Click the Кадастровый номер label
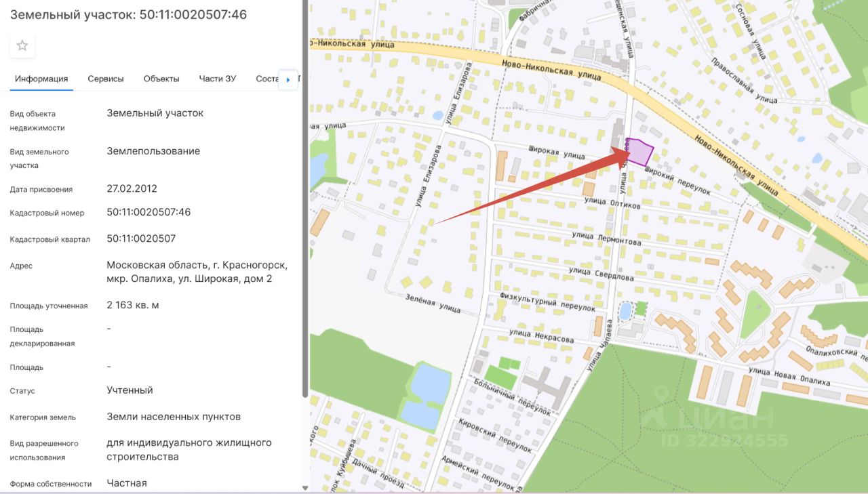 [x=47, y=213]
